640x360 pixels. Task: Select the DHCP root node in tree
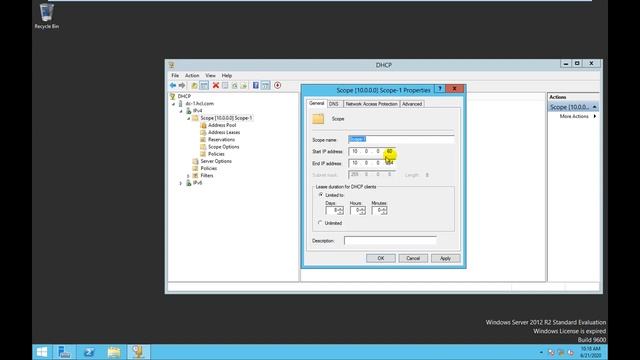pyautogui.click(x=184, y=96)
